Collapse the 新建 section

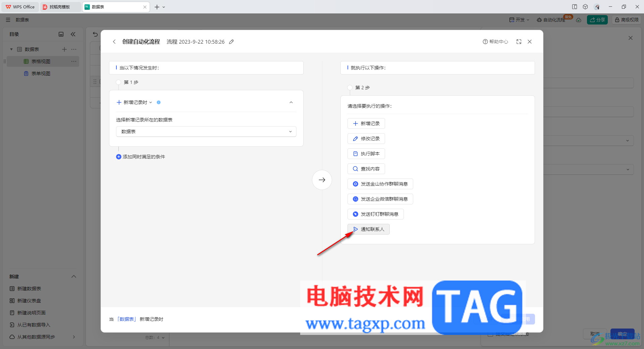tap(74, 277)
